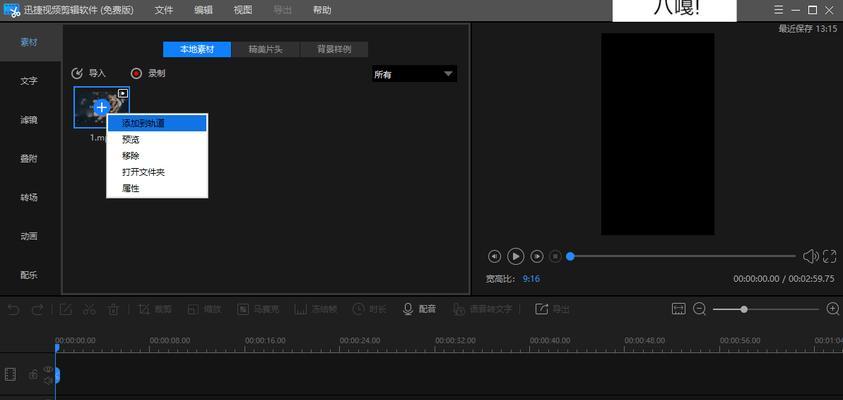Open the 所有 media filter dropdown

tap(415, 74)
